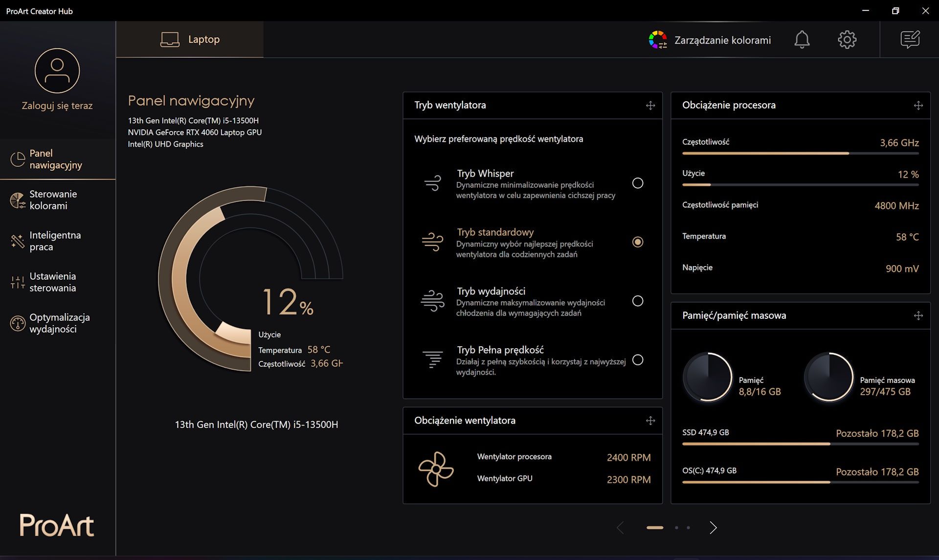Click the Tryb Whisper label

point(485,174)
